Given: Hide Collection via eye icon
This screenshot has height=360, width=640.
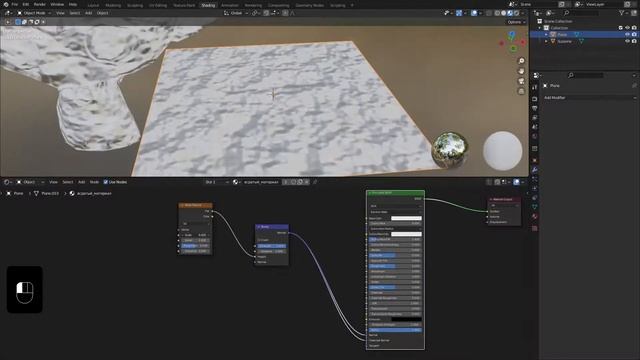Looking at the screenshot, I should pyautogui.click(x=627, y=28).
